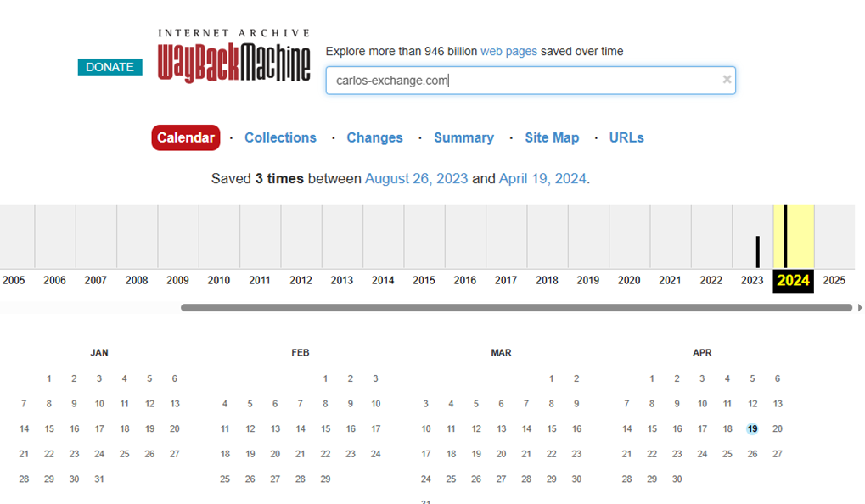The height and width of the screenshot is (504, 865).
Task: Select year 2012 on the timeline
Action: click(x=301, y=280)
